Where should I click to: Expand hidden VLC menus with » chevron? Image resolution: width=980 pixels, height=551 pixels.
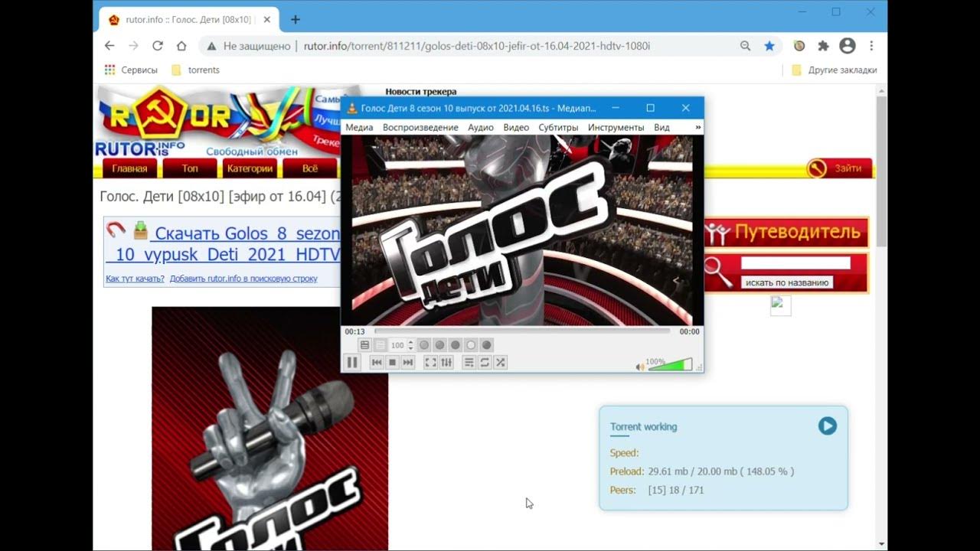[697, 127]
